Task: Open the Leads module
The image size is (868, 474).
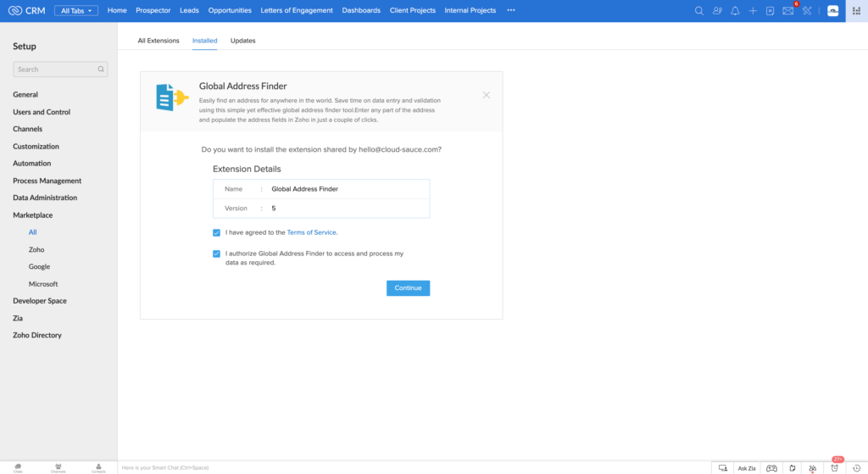Action: (189, 10)
